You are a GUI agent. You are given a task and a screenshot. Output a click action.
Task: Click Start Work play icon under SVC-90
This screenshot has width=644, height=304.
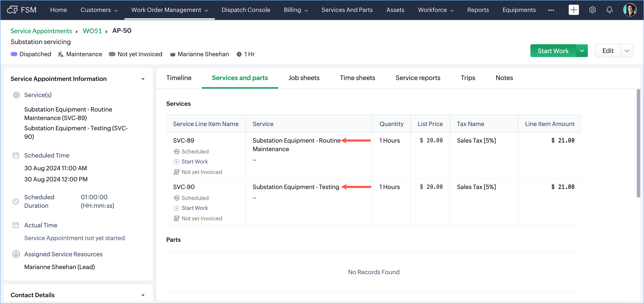tap(177, 208)
